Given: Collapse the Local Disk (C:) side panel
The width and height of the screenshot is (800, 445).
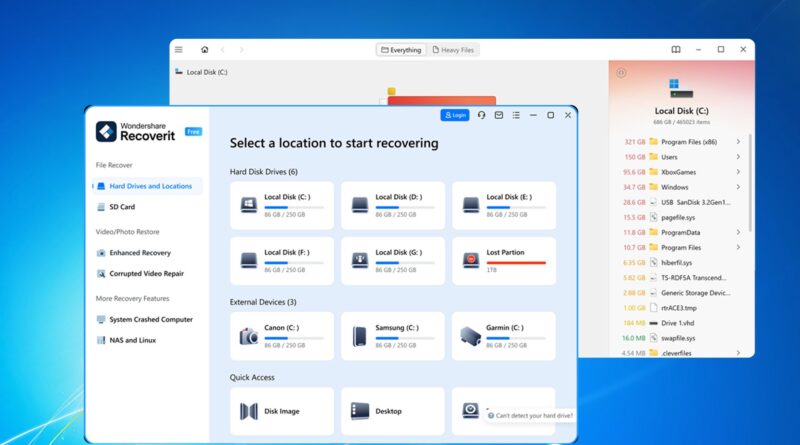Looking at the screenshot, I should 621,72.
